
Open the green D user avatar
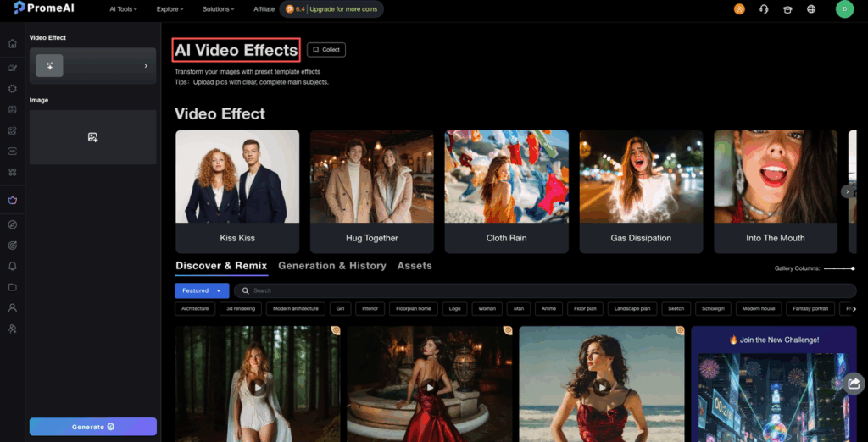pos(845,8)
